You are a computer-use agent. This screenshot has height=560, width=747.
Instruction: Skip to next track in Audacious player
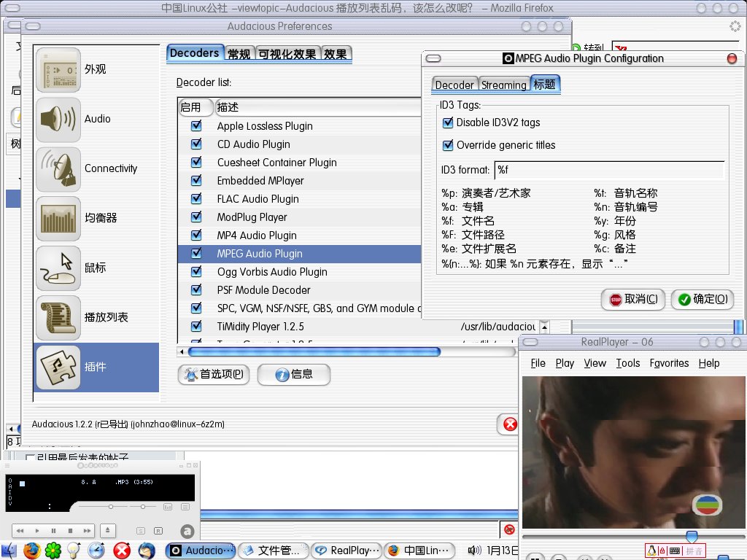click(87, 531)
